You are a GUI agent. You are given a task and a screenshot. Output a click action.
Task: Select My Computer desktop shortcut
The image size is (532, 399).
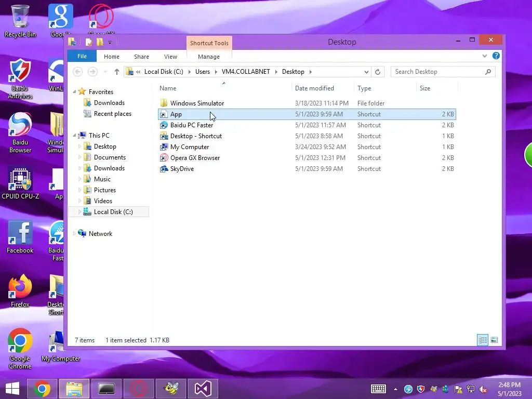click(x=60, y=347)
